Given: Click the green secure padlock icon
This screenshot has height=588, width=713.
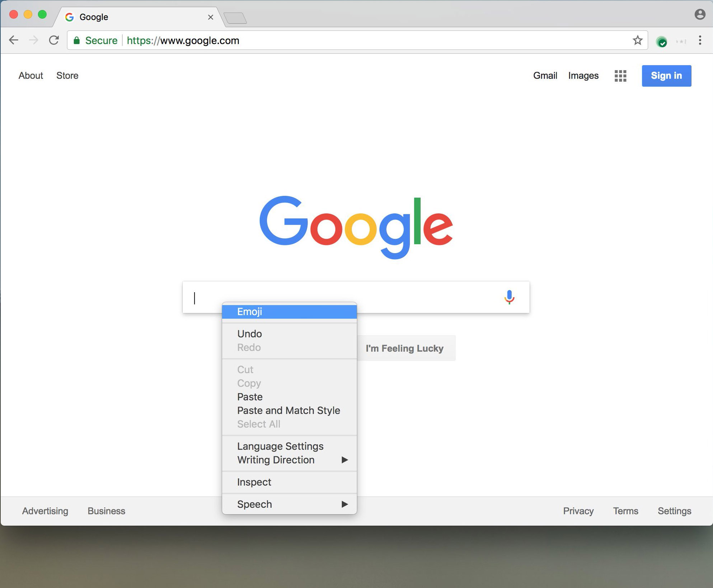Looking at the screenshot, I should (x=76, y=41).
